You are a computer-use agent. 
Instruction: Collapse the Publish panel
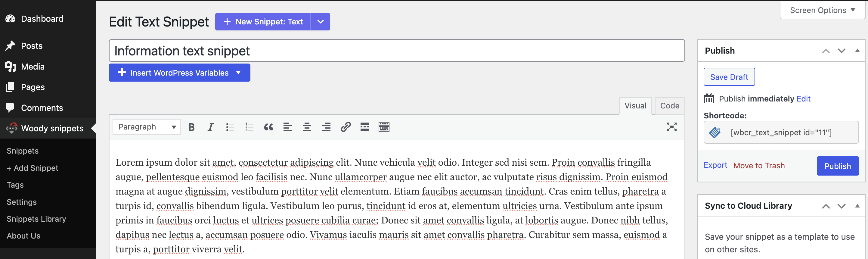pos(857,51)
